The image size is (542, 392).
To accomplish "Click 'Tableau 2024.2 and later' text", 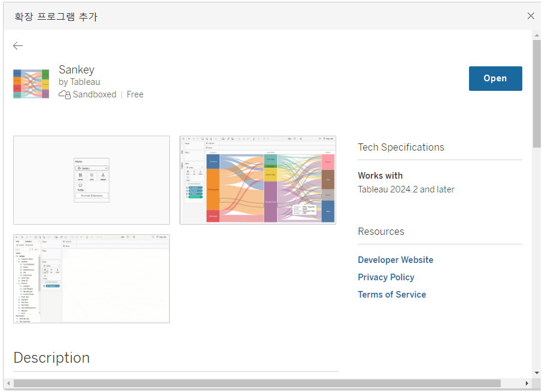I will click(406, 189).
